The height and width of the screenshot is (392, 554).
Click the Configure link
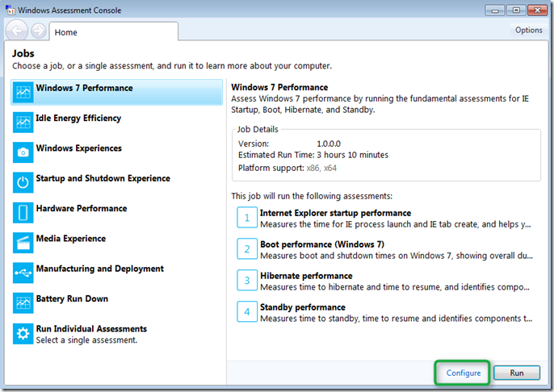(464, 373)
